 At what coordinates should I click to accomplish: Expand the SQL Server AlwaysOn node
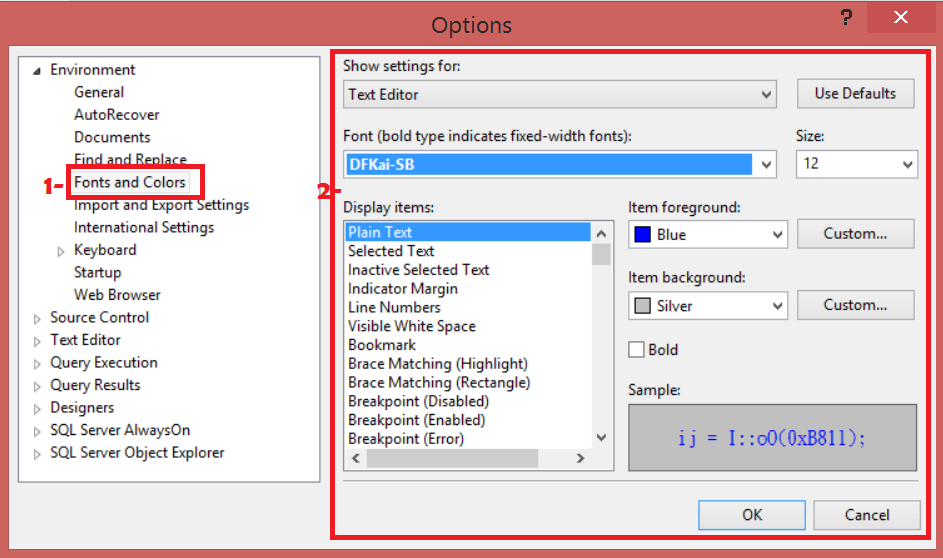click(x=37, y=432)
